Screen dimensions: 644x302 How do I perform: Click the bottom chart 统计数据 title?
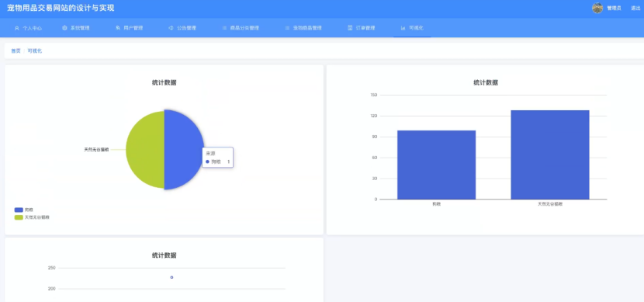coord(164,255)
